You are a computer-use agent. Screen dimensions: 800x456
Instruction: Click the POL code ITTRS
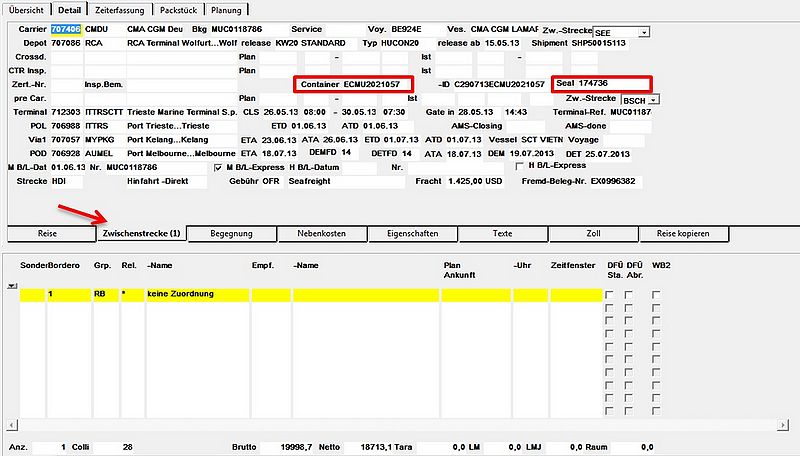coord(104,126)
